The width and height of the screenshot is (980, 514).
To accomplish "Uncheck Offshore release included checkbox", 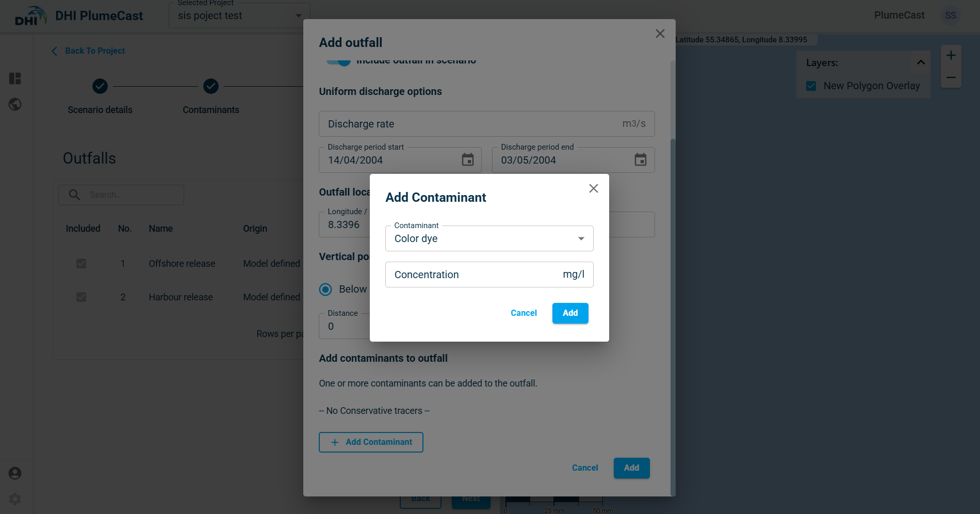I will pyautogui.click(x=81, y=264).
